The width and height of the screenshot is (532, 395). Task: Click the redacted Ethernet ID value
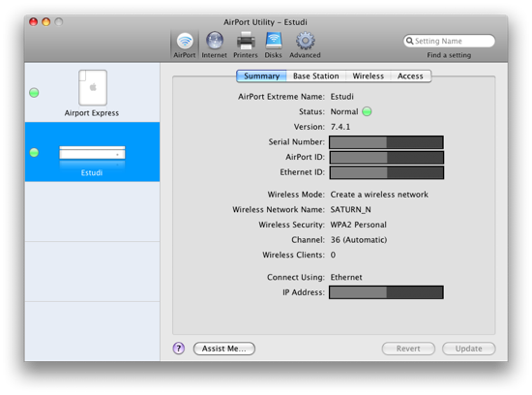(387, 172)
